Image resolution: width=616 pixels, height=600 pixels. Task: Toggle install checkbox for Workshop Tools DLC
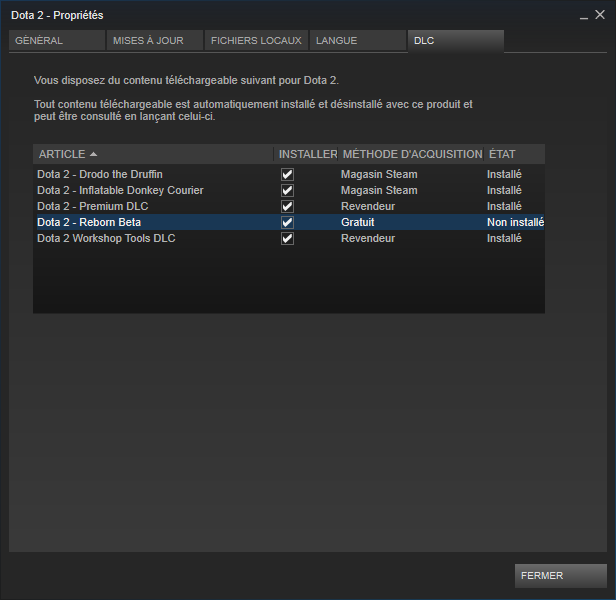click(x=287, y=239)
